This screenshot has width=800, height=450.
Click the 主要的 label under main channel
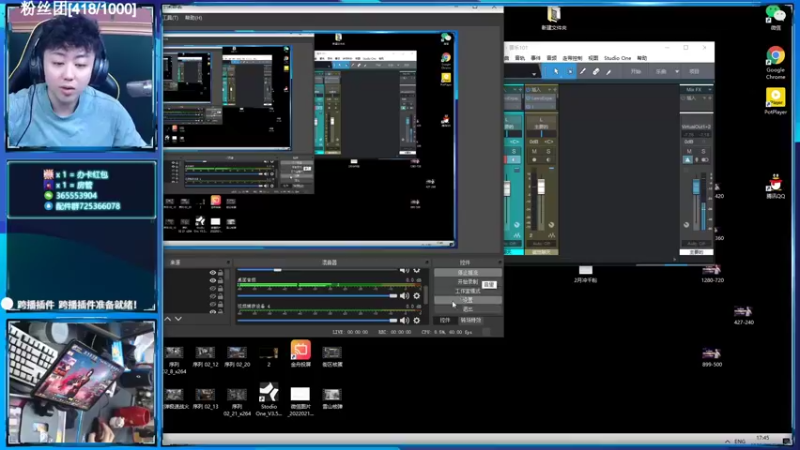pyautogui.click(x=696, y=252)
